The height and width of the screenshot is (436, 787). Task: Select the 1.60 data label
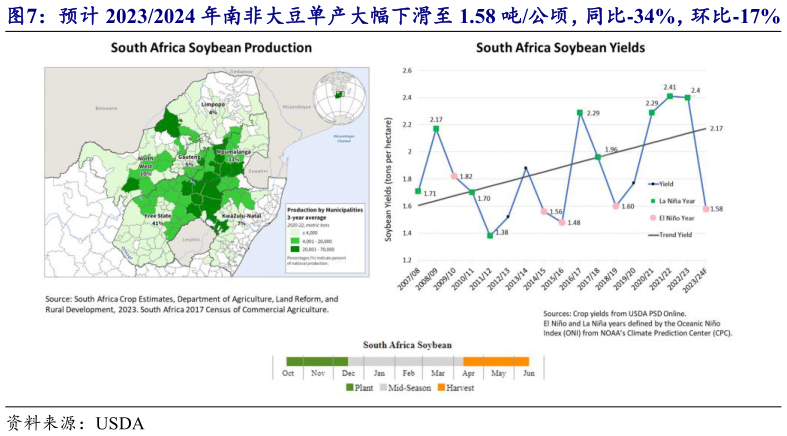click(628, 206)
